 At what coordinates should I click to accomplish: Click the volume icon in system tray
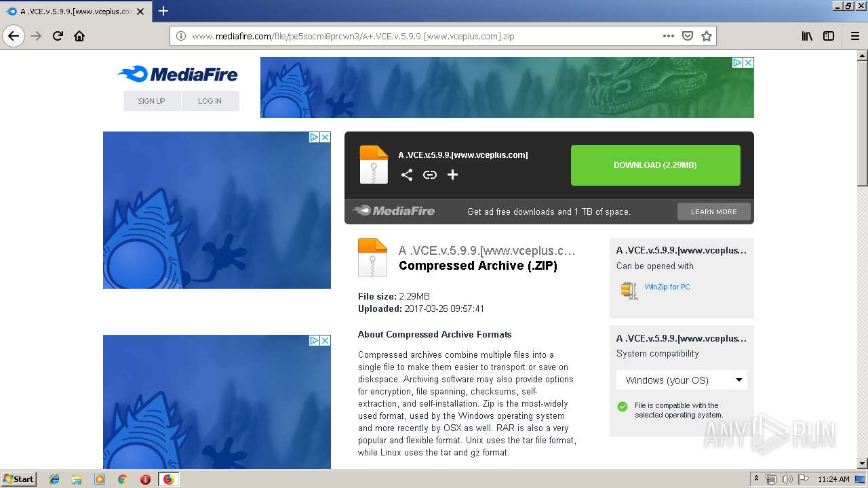pos(787,479)
